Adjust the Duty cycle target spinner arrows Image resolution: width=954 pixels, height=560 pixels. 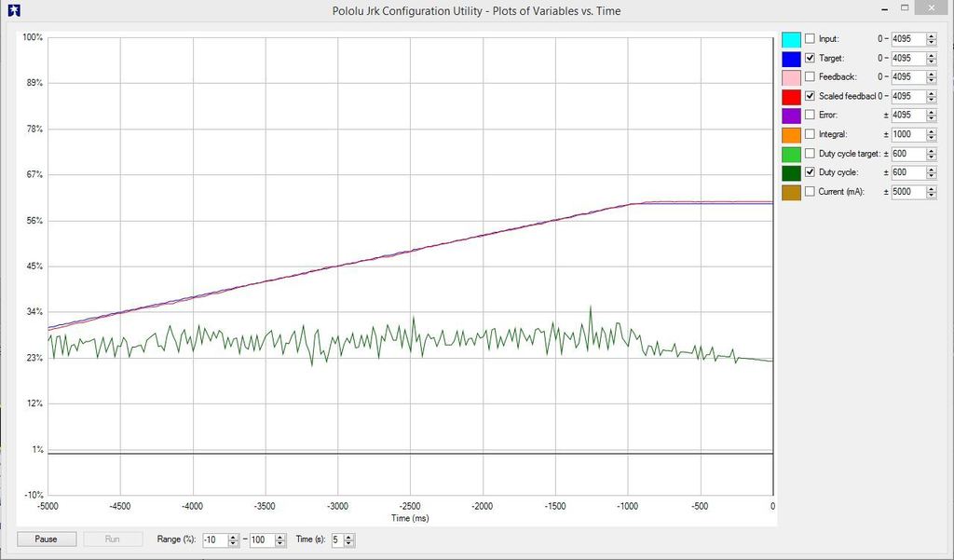click(932, 154)
